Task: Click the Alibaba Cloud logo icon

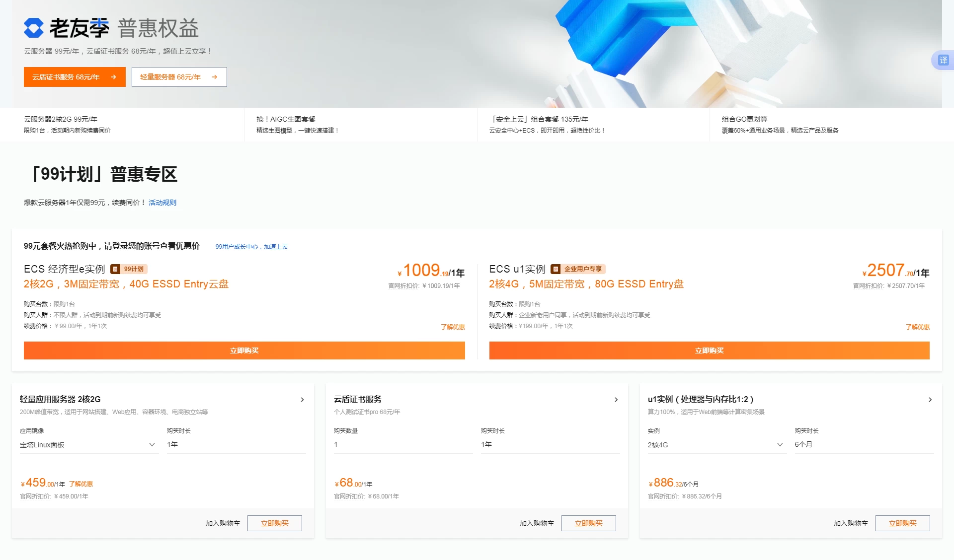Action: [34, 28]
